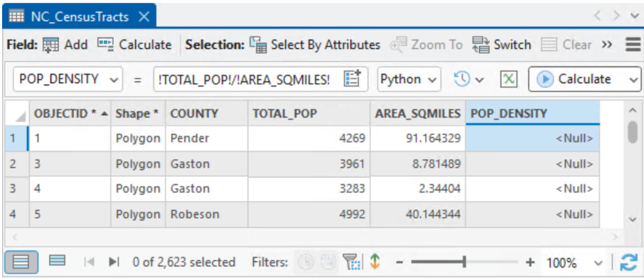The width and height of the screenshot is (644, 279).
Task: Sort by the OBJECTID column header
Action: (70, 114)
